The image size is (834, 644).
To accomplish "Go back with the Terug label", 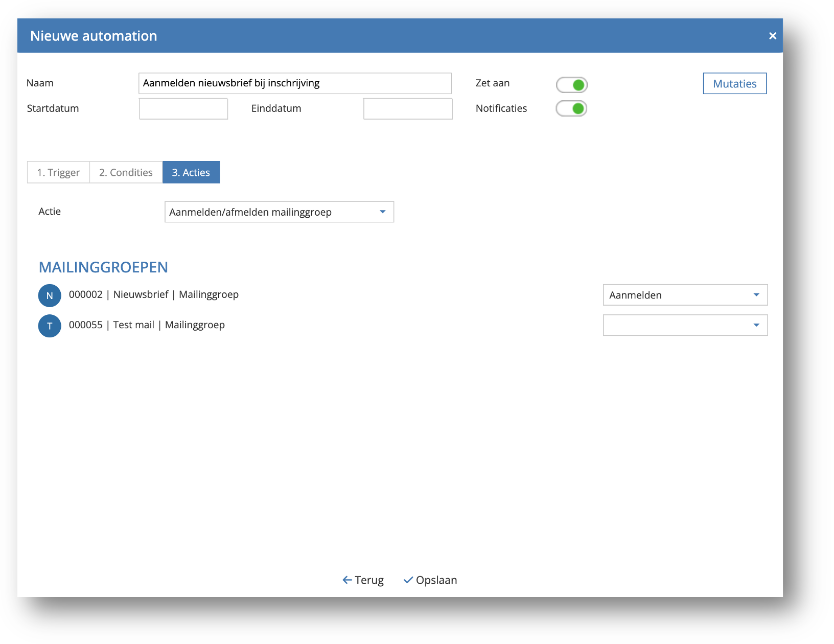I will (x=369, y=580).
